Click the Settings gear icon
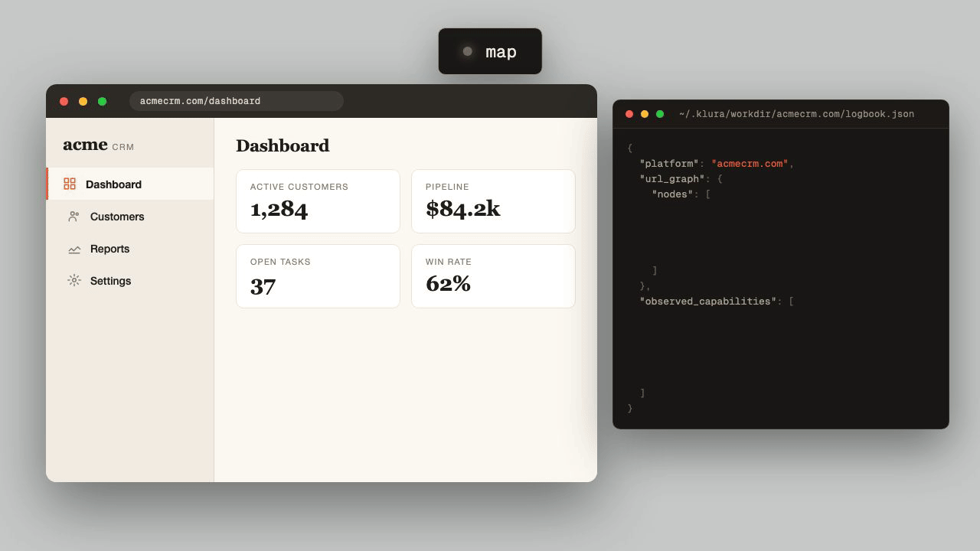The width and height of the screenshot is (980, 551). pyautogui.click(x=73, y=280)
